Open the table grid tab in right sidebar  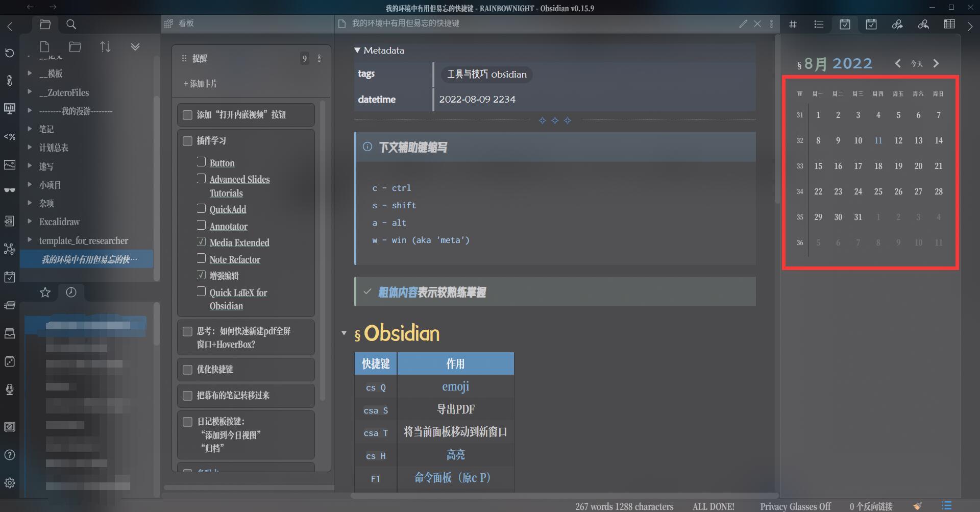(x=949, y=24)
